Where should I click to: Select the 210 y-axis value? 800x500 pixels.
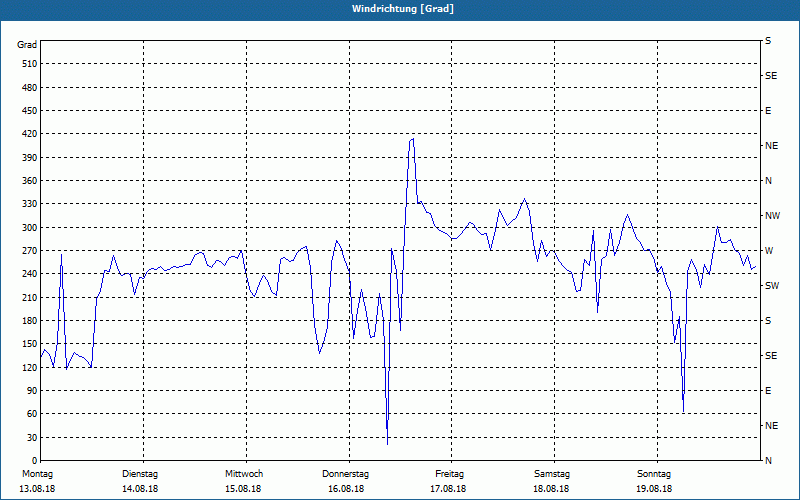[30, 297]
